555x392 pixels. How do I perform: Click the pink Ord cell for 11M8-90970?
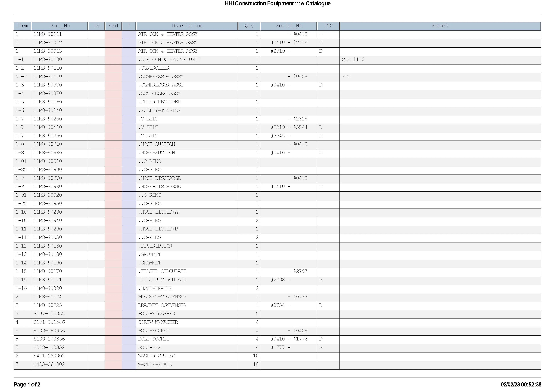pos(113,85)
